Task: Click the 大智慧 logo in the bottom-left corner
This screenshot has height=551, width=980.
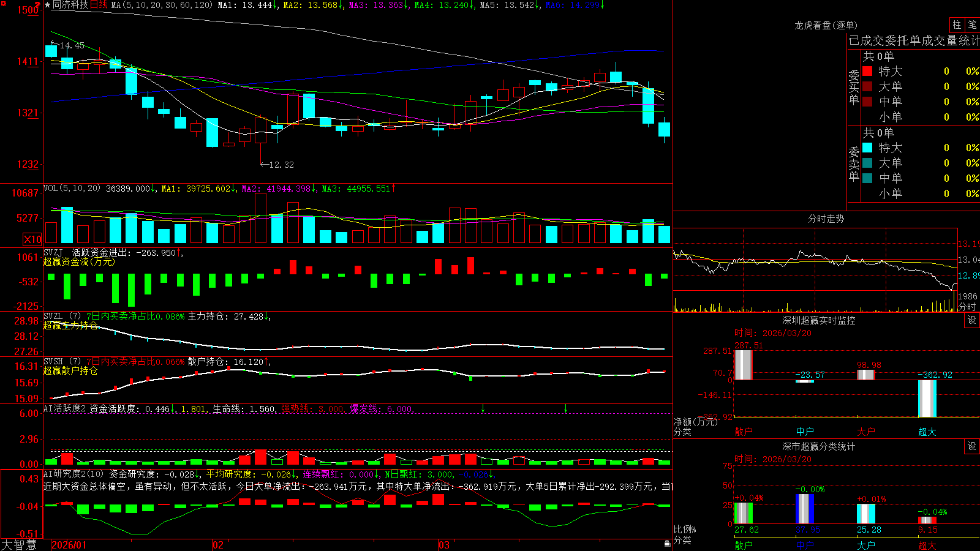Action: pos(19,545)
